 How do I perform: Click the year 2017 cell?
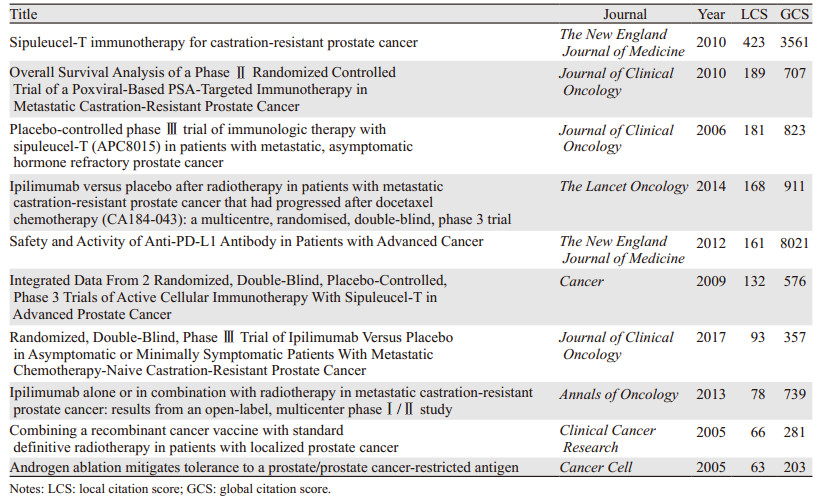point(710,338)
